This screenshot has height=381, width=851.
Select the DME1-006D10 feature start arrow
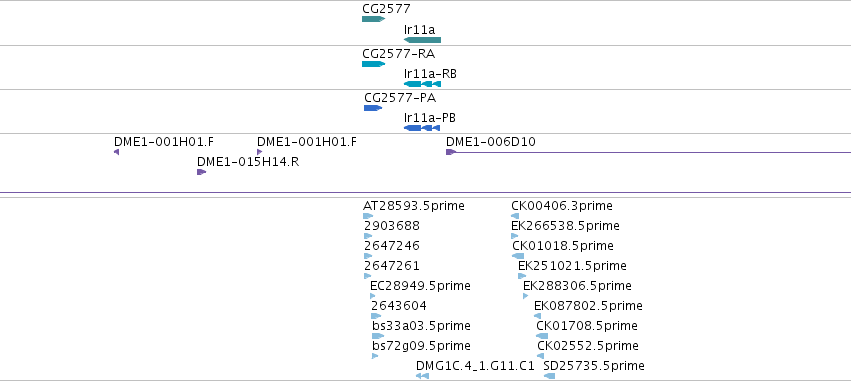tap(450, 152)
